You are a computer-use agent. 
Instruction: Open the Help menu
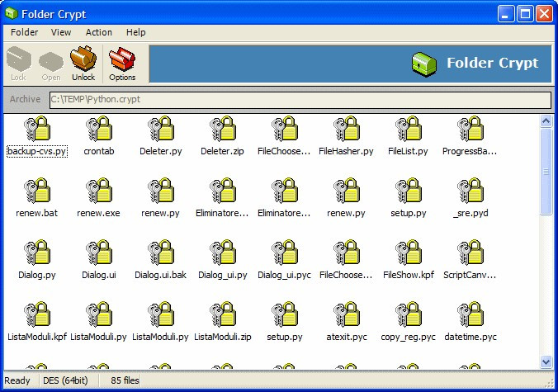pos(135,32)
